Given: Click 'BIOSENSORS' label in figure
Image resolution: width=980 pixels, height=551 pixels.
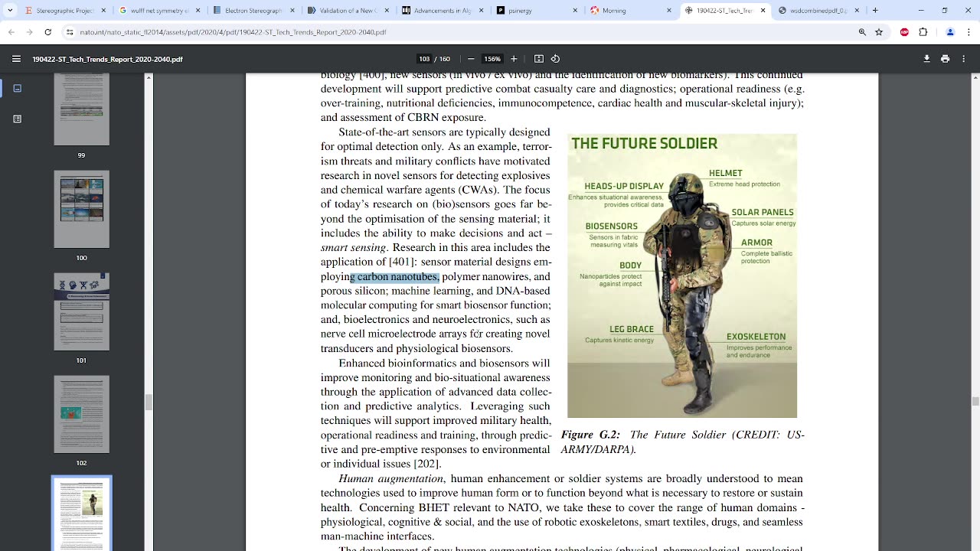Looking at the screenshot, I should tap(611, 227).
